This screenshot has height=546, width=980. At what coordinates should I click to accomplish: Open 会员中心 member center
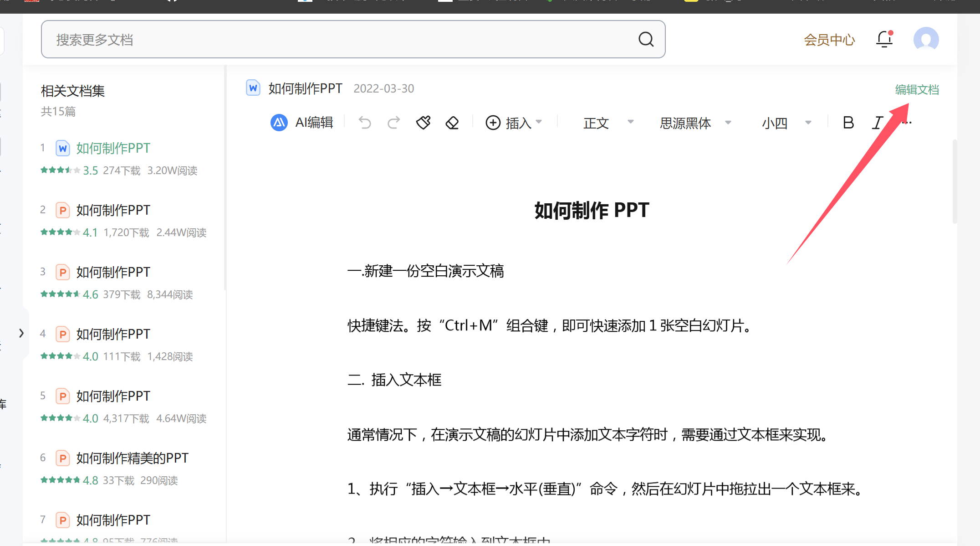tap(829, 40)
